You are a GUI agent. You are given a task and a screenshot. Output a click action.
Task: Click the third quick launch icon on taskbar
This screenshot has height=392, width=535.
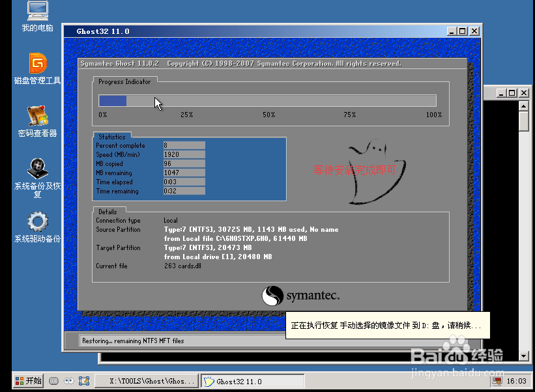pos(84,381)
